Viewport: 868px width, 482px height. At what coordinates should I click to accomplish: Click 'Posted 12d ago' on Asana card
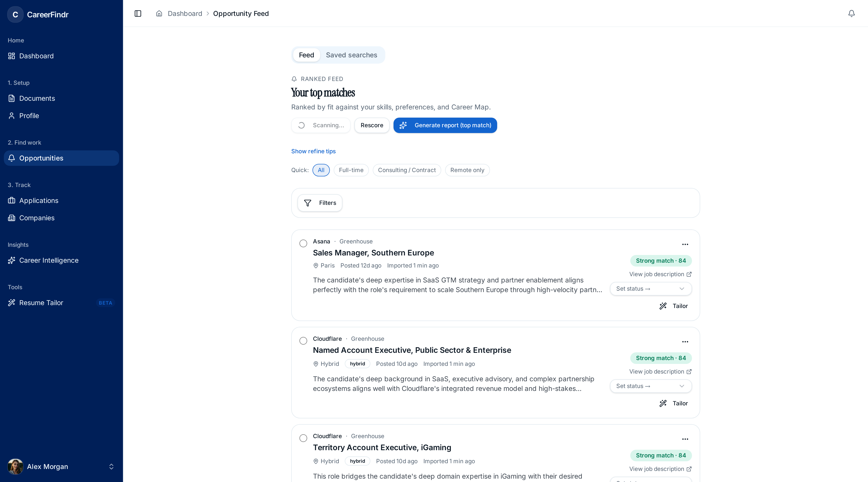pyautogui.click(x=360, y=265)
